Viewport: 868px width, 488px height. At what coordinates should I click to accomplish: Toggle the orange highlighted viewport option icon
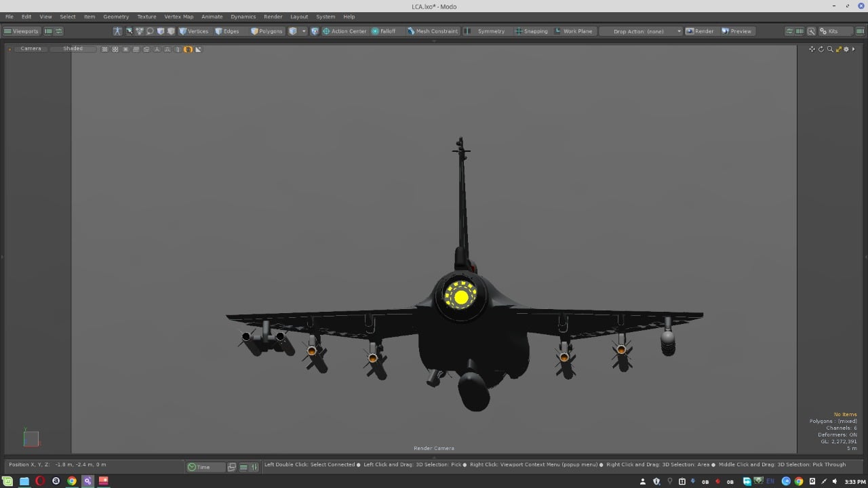[188, 49]
